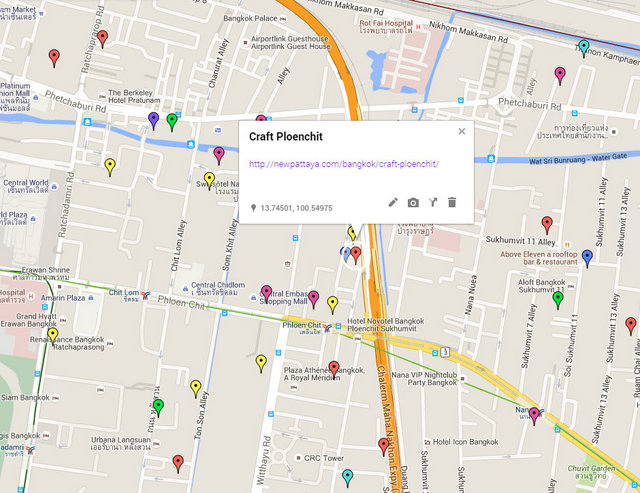Select the cyan pin near Nikhom Makkasan Rd
The width and height of the screenshot is (640, 493).
point(584,49)
